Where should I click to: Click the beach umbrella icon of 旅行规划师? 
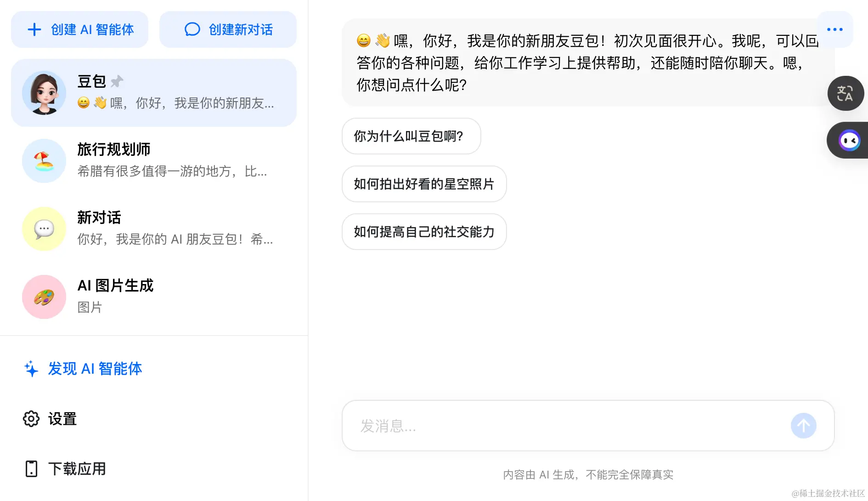pyautogui.click(x=44, y=161)
